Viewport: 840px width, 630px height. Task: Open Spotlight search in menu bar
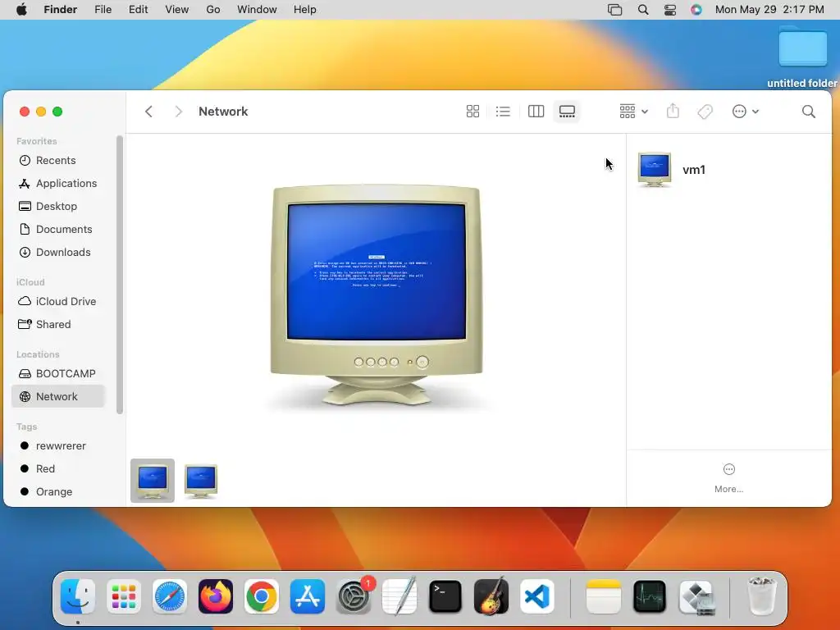(643, 10)
